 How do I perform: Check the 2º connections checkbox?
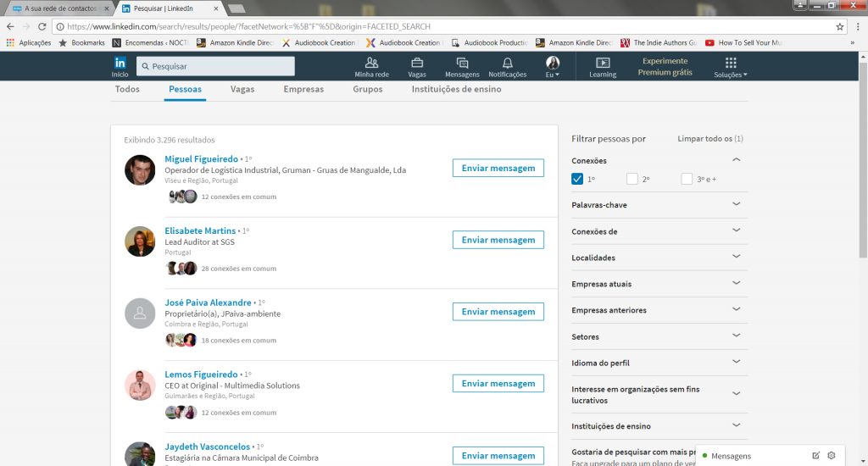(x=632, y=179)
